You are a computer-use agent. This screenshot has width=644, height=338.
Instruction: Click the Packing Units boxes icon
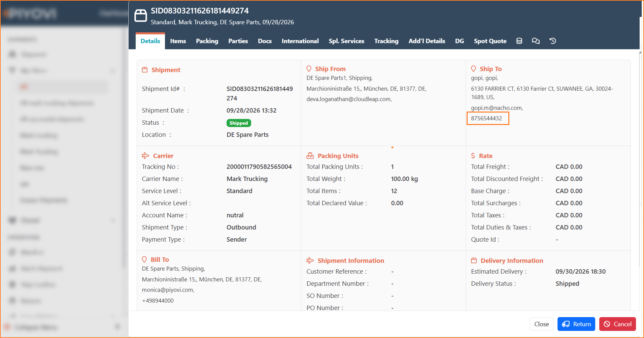click(x=310, y=156)
